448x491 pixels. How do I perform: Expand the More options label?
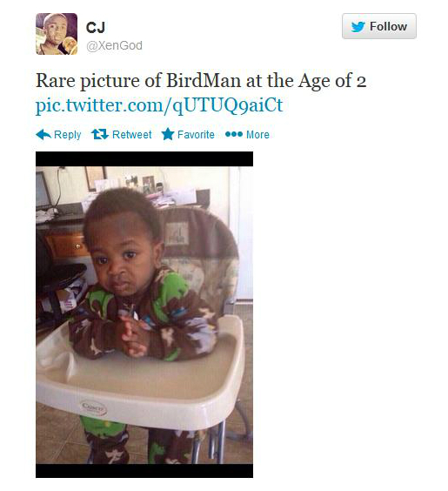point(257,135)
